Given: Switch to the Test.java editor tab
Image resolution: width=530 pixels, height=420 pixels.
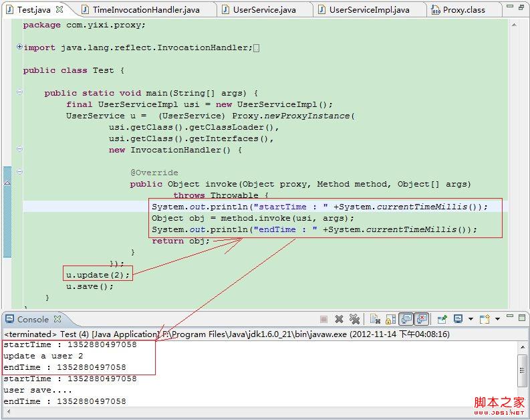Looking at the screenshot, I should click(x=34, y=10).
